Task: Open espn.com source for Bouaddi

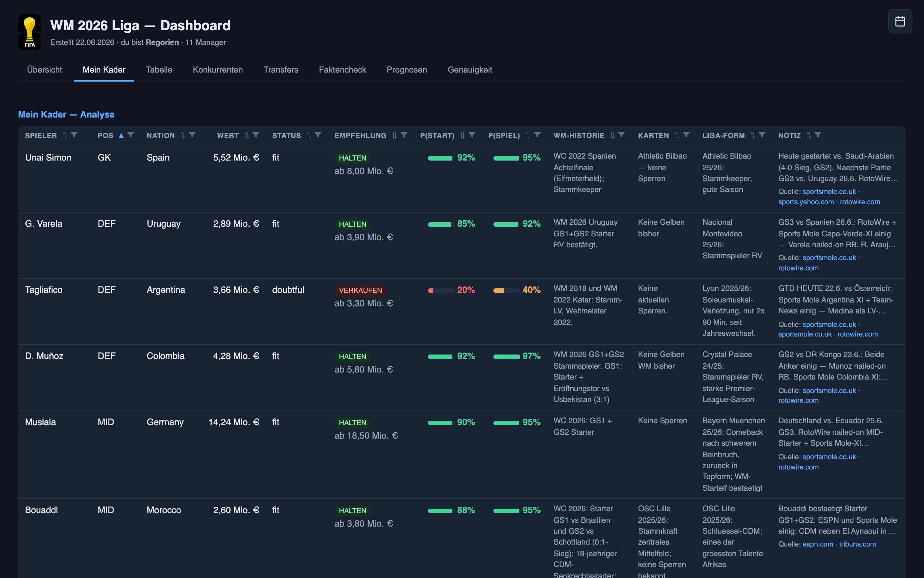Action: click(817, 544)
